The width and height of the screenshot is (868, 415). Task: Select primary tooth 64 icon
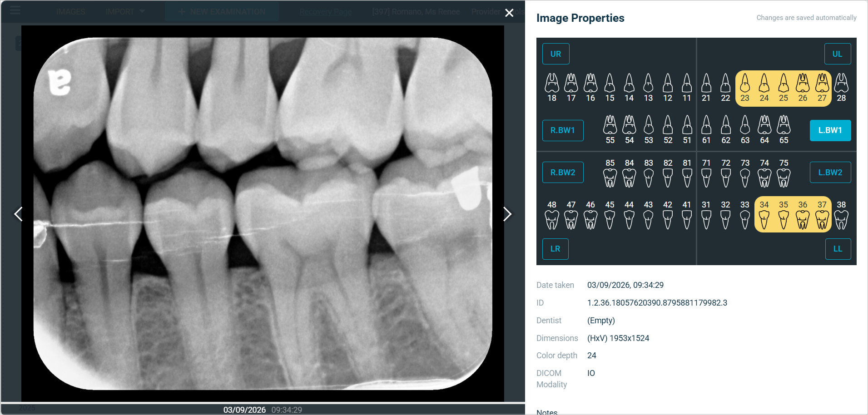pos(764,130)
